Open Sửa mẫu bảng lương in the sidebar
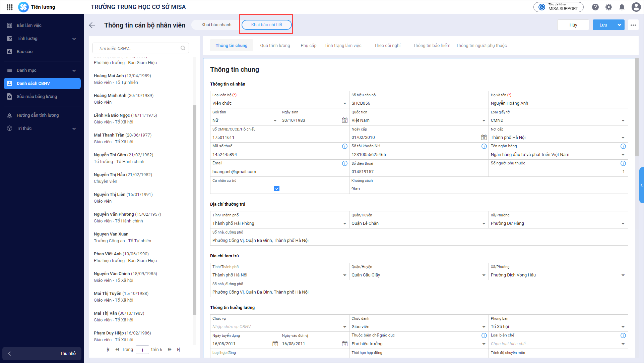This screenshot has width=644, height=363. [x=42, y=97]
